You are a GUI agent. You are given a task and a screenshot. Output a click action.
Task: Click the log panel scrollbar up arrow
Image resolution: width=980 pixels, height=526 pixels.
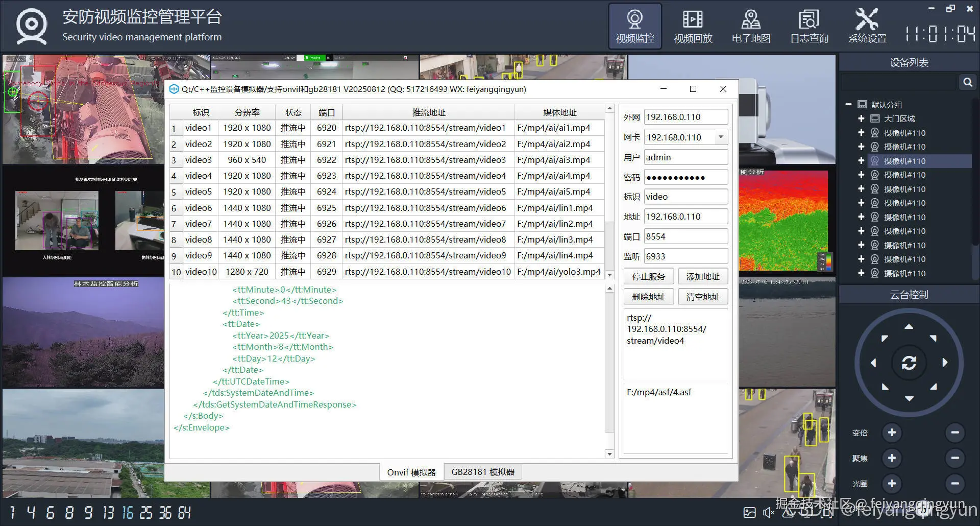tap(609, 289)
